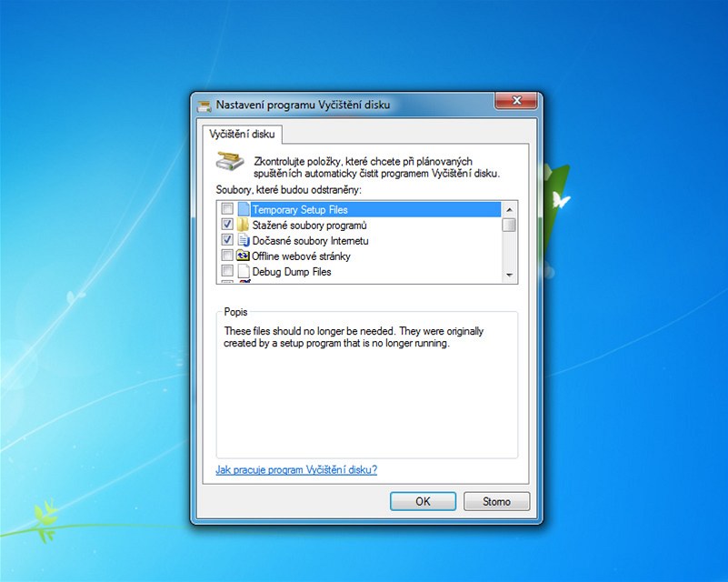Click the Offline webové stránky sync icon
The image size is (728, 582).
pyautogui.click(x=243, y=256)
